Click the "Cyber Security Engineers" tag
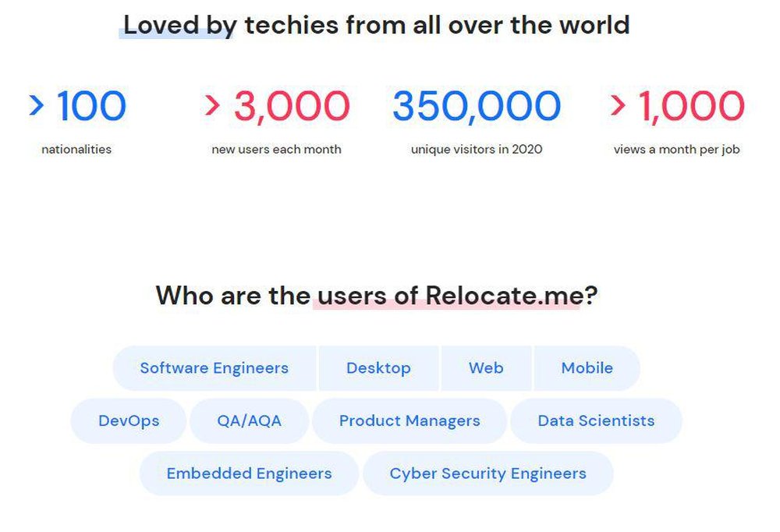The height and width of the screenshot is (532, 780). click(x=488, y=473)
